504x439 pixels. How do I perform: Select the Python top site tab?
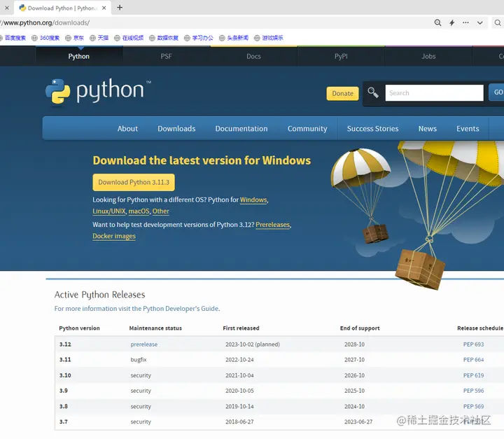[78, 56]
